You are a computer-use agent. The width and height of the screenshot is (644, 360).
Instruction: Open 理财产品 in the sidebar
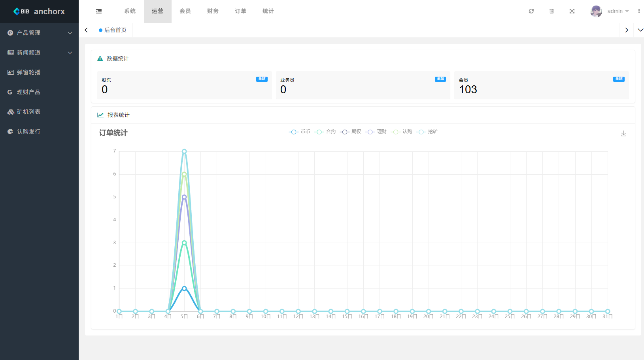[x=28, y=92]
